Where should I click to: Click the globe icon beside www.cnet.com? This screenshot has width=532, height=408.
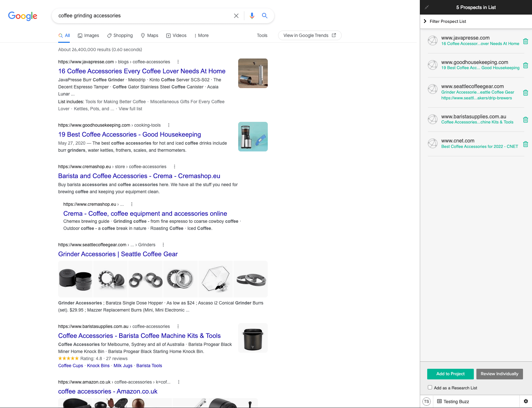433,143
